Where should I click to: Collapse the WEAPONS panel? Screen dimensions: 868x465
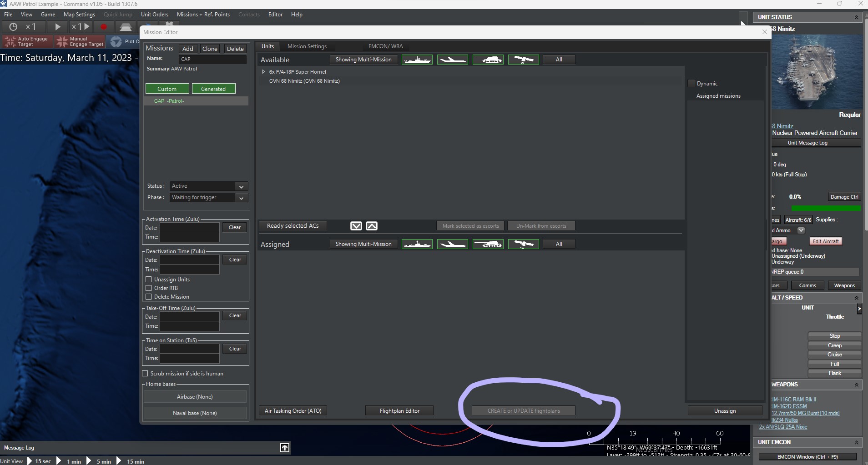(857, 385)
